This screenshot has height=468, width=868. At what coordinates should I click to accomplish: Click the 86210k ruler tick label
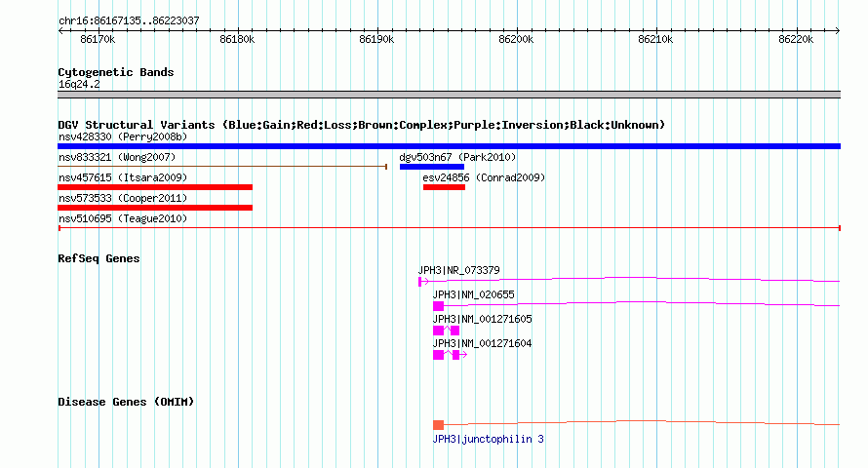pos(655,39)
